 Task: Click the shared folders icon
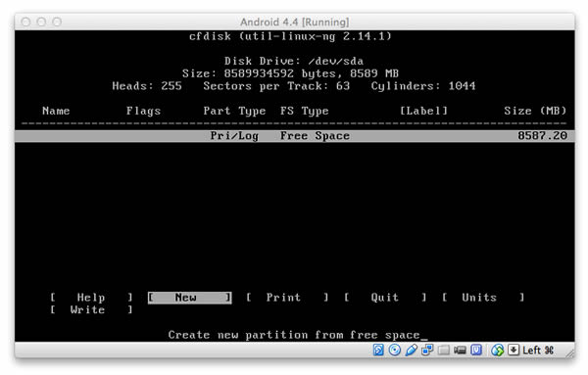pyautogui.click(x=444, y=351)
